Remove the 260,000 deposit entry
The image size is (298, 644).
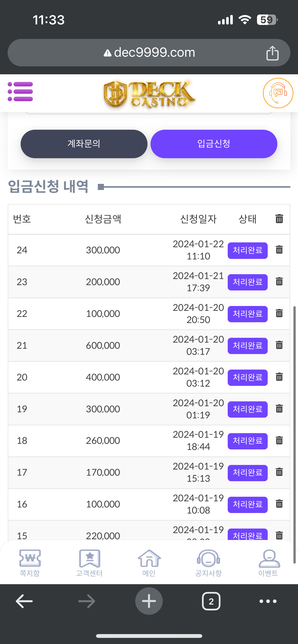[279, 440]
